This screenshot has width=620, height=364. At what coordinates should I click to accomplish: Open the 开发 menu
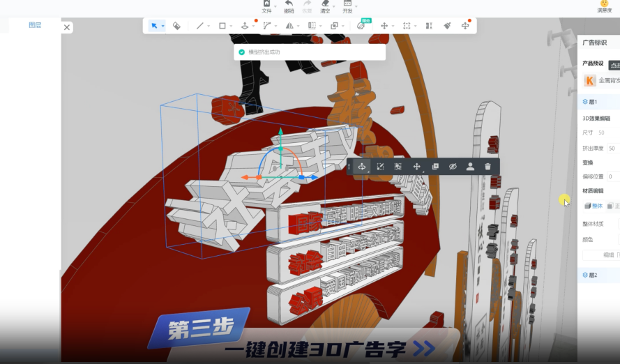click(347, 7)
